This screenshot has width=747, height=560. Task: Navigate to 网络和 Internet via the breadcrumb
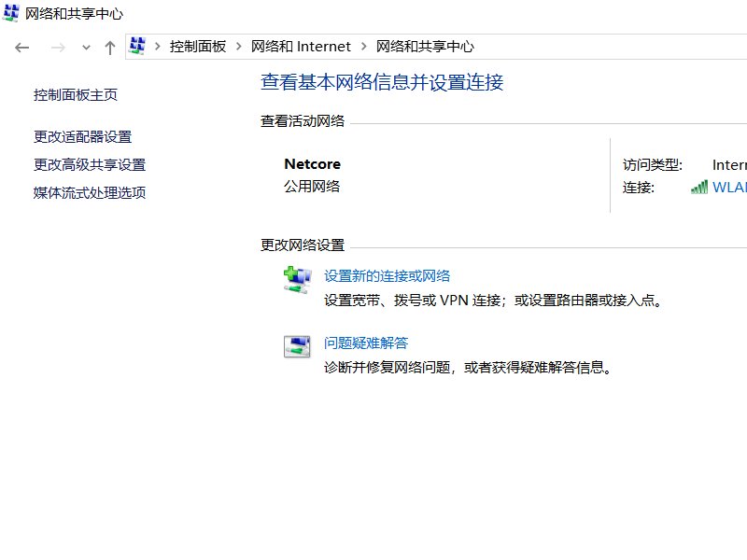[301, 46]
